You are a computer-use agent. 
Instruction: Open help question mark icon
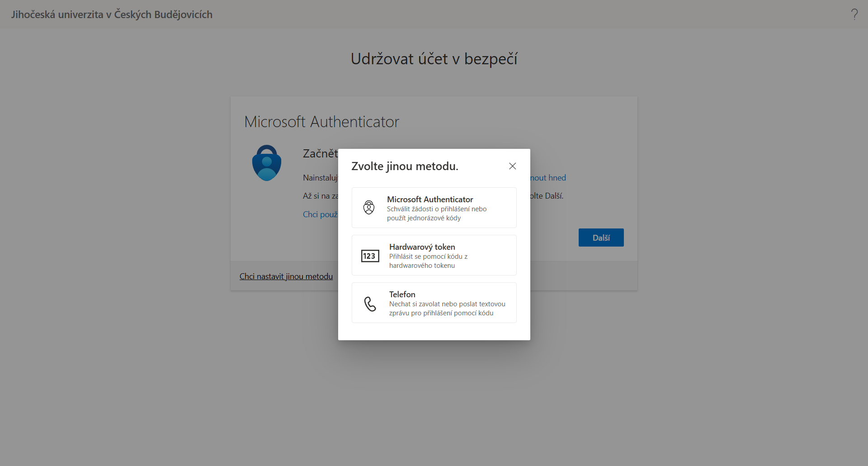854,14
